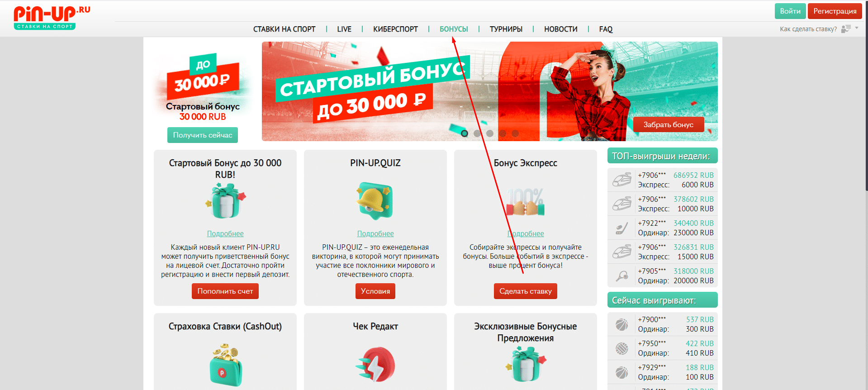Viewport: 868px width, 390px height.
Task: Click the help person icon beside Как сделать ставку
Action: (846, 29)
